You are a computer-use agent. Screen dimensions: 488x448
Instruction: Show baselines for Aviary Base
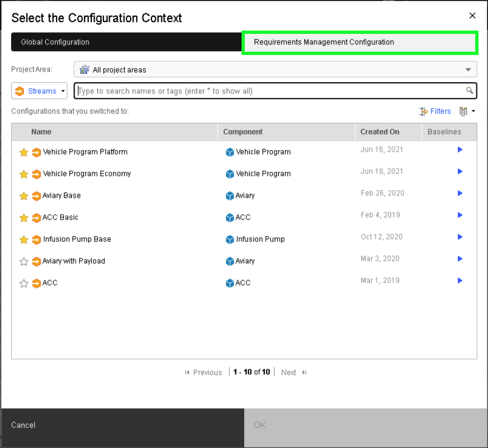point(460,193)
